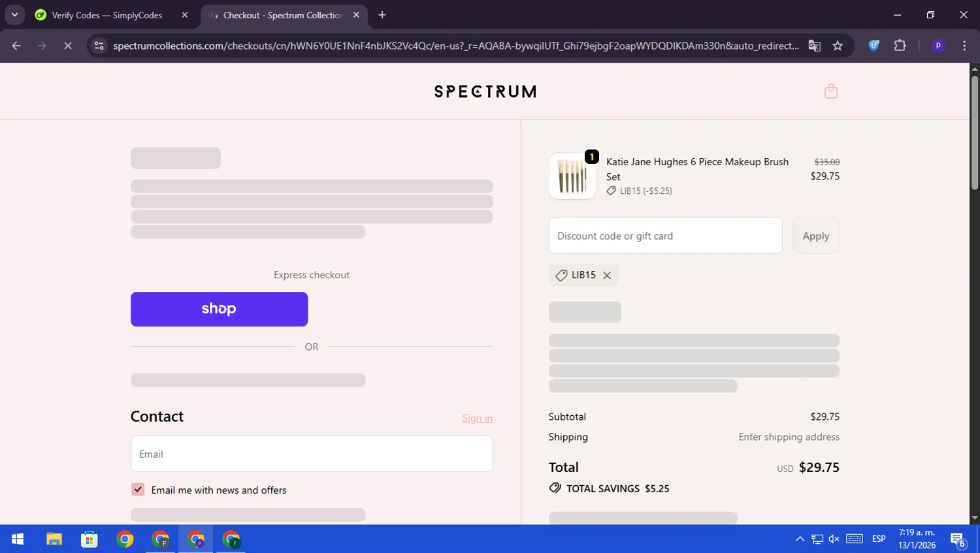Go forward in browser history

(42, 46)
